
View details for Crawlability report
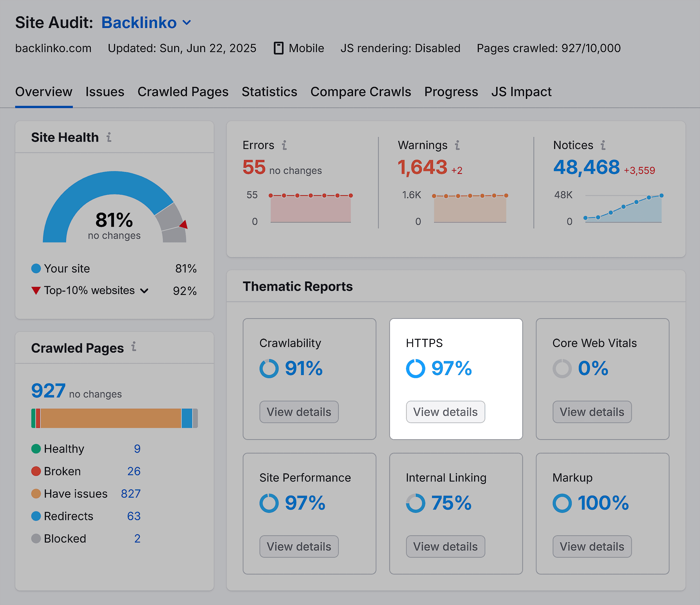pyautogui.click(x=299, y=412)
